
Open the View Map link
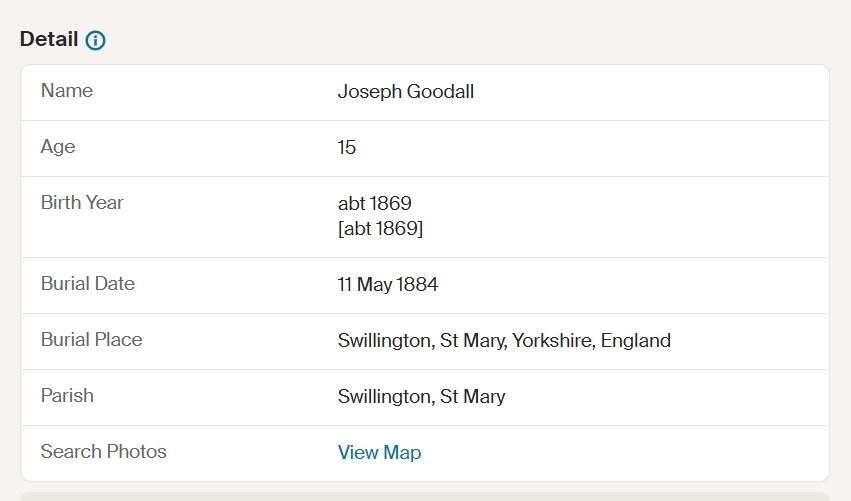(x=379, y=452)
